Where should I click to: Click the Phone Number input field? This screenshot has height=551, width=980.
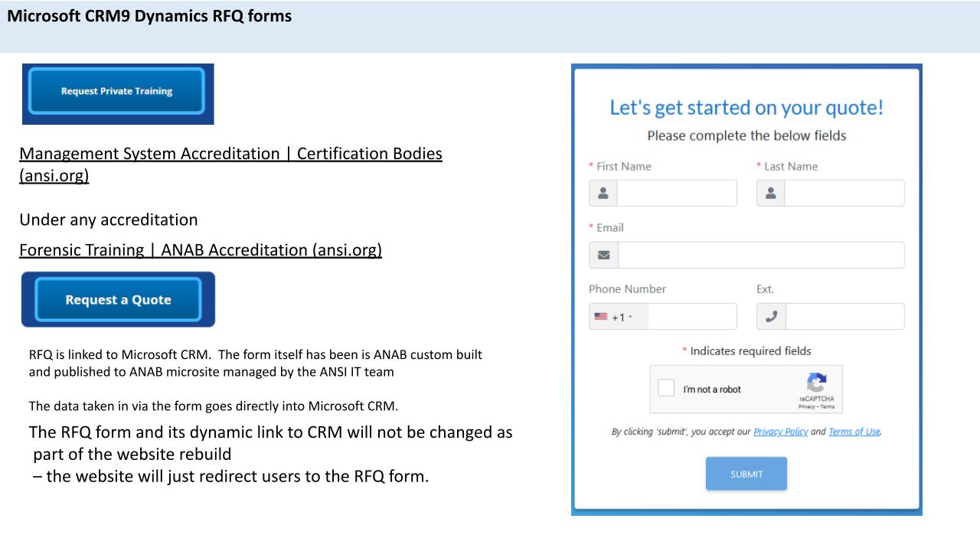click(x=691, y=317)
